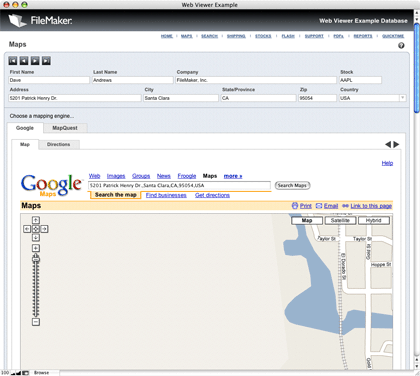Open the SUPPORT navigation link
Viewport: 420px width, 376px height.
(314, 36)
